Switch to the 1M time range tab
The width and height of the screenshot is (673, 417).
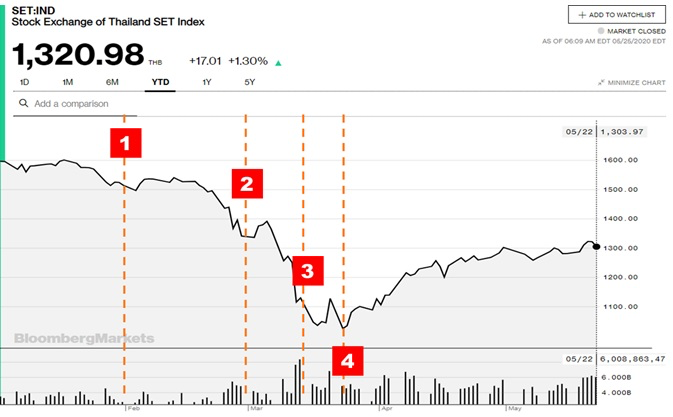coord(68,82)
